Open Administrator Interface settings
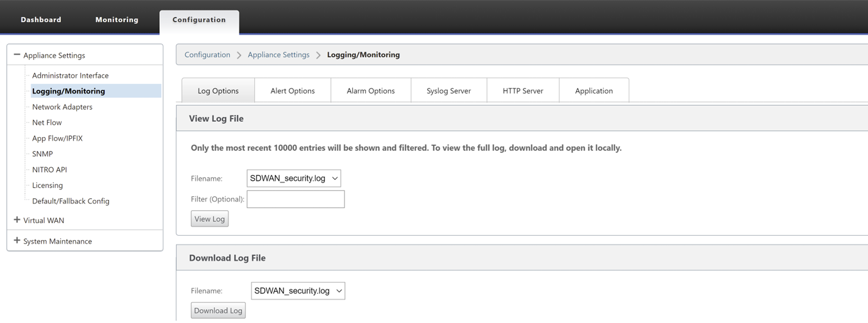The height and width of the screenshot is (323, 868). coord(71,76)
